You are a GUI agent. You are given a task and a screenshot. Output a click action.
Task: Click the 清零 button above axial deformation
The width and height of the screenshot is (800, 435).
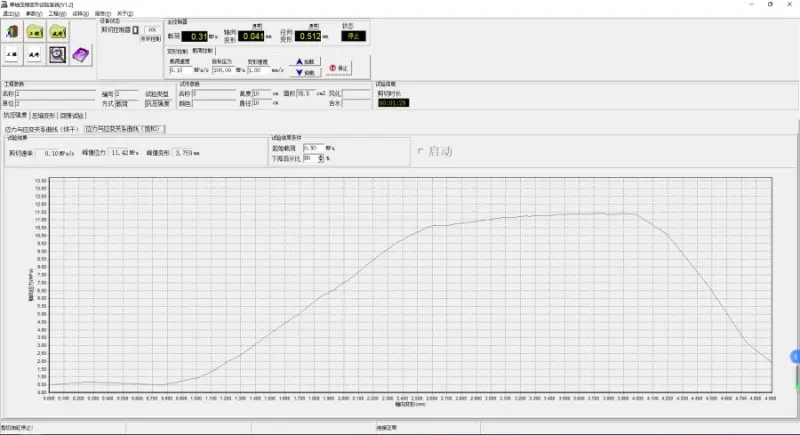[257, 25]
